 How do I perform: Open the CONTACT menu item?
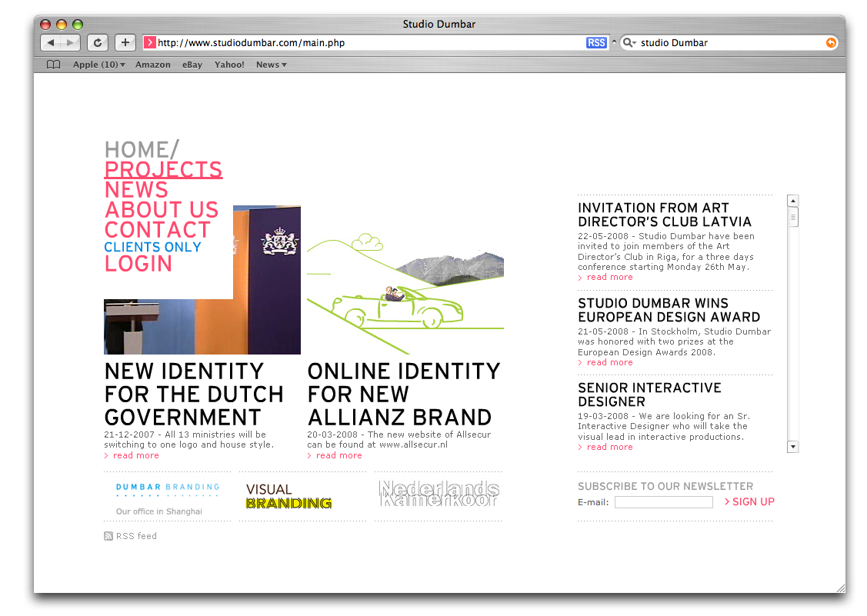[158, 229]
